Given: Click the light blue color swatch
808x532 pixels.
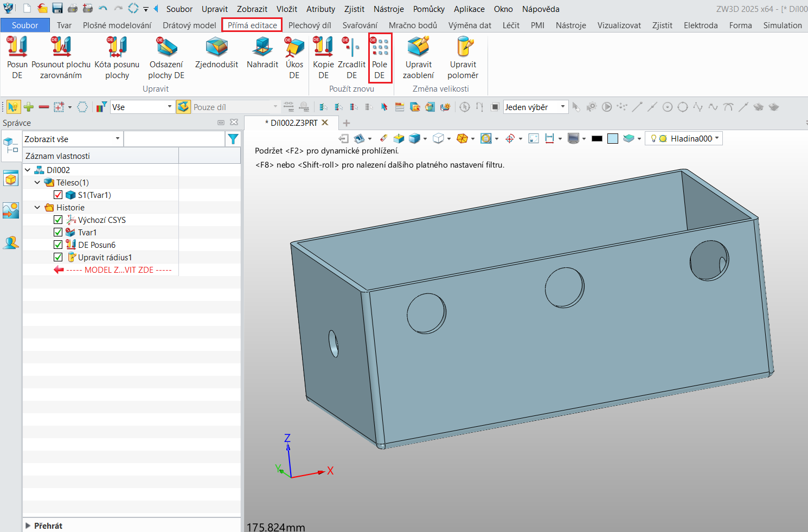Looking at the screenshot, I should tap(613, 138).
